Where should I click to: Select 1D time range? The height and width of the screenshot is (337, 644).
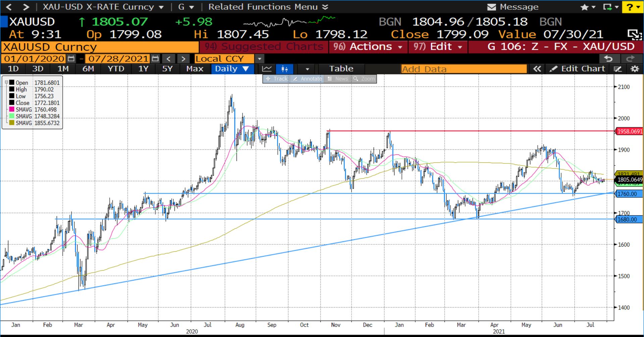tap(13, 69)
